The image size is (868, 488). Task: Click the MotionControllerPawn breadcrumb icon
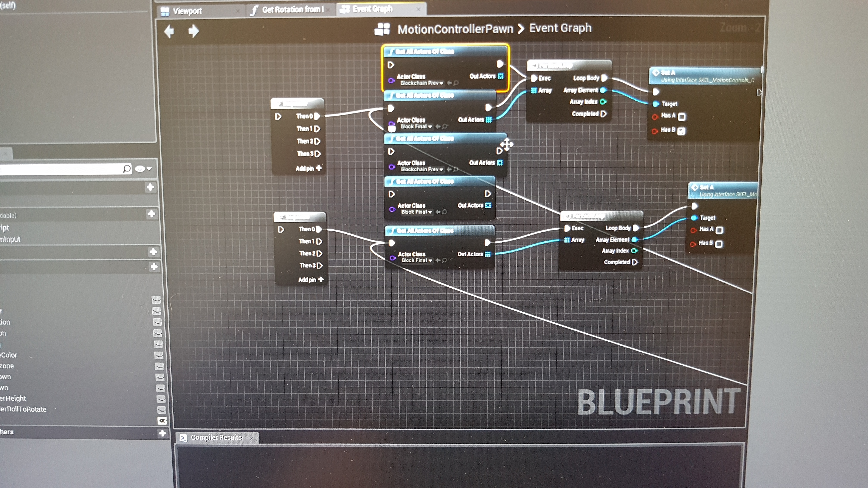382,29
